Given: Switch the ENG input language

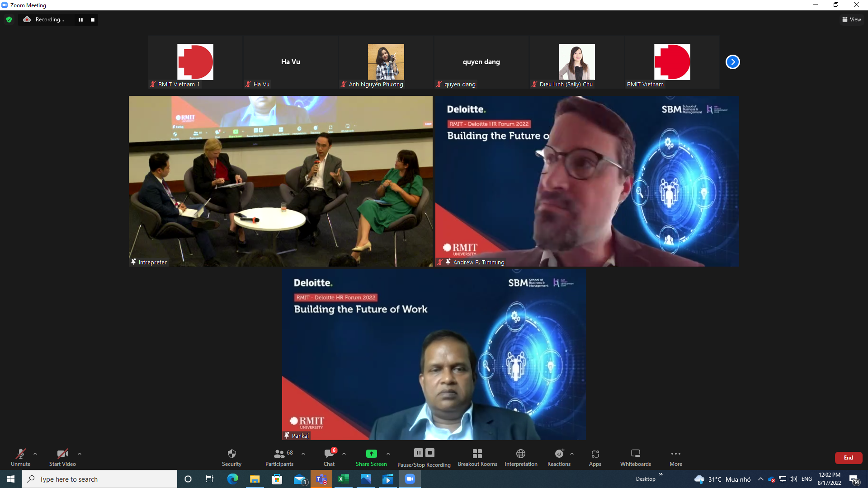Looking at the screenshot, I should 807,479.
